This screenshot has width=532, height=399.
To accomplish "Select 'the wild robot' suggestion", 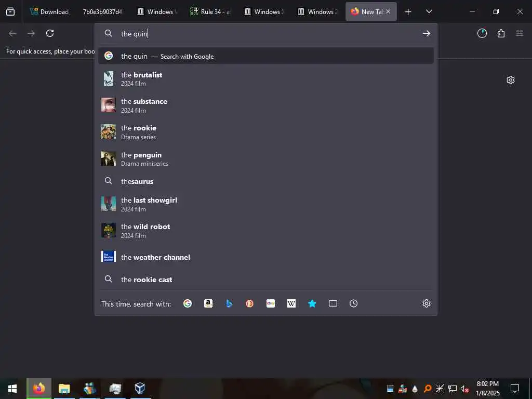I will [265, 231].
